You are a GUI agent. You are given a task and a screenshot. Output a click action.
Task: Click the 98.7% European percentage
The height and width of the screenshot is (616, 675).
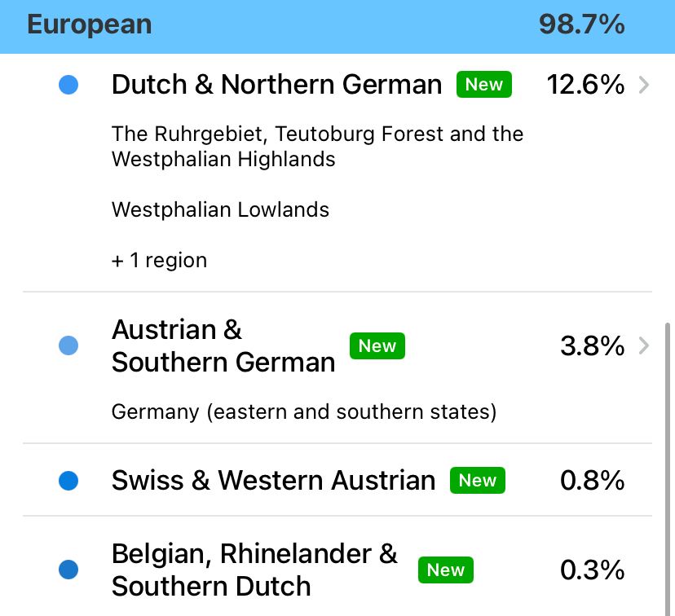580,25
